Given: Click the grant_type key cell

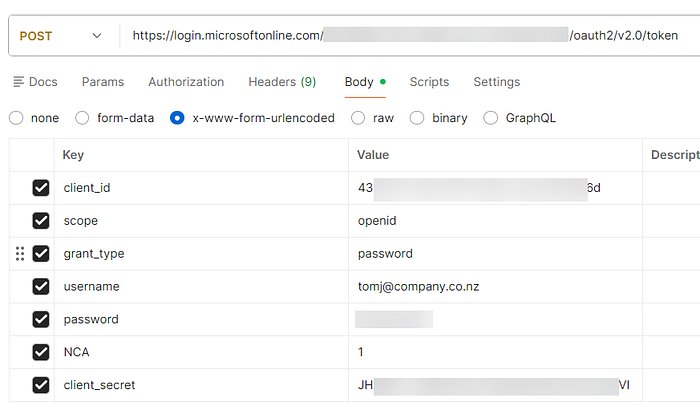Looking at the screenshot, I should [201, 253].
